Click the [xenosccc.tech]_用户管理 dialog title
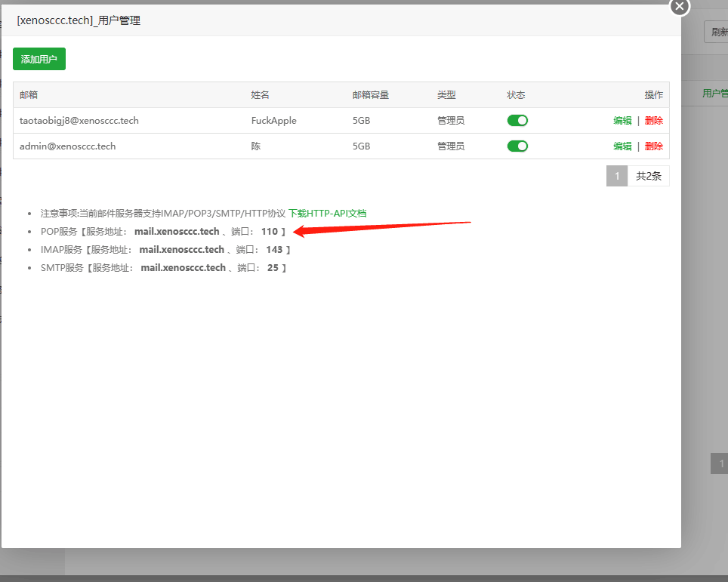Image resolution: width=728 pixels, height=582 pixels. pyautogui.click(x=79, y=20)
